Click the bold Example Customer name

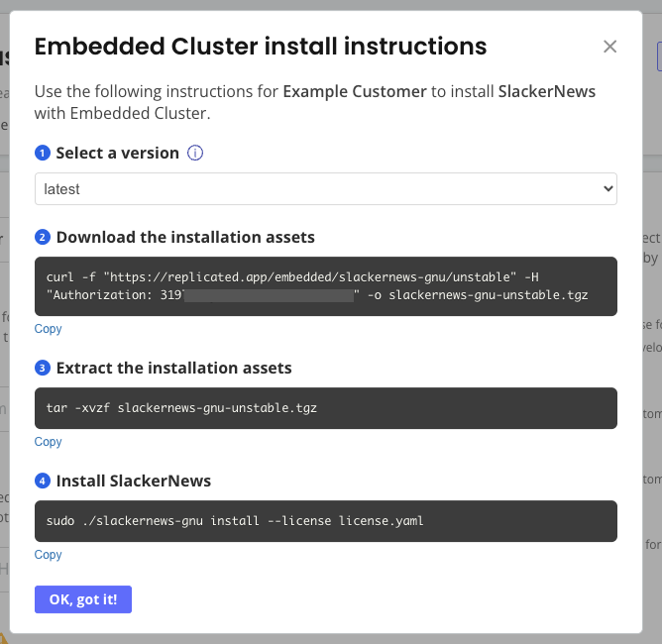point(355,91)
